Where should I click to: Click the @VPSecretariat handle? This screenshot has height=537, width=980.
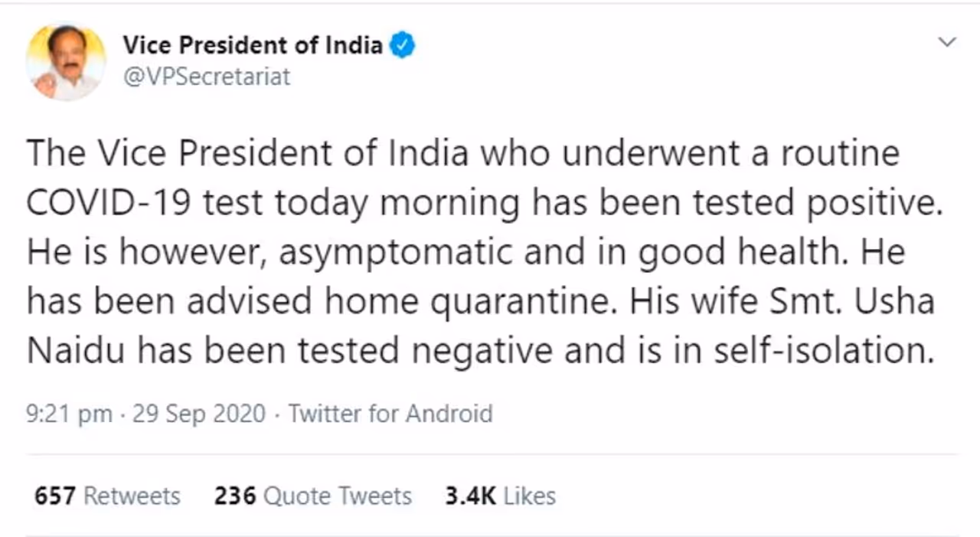tap(207, 77)
